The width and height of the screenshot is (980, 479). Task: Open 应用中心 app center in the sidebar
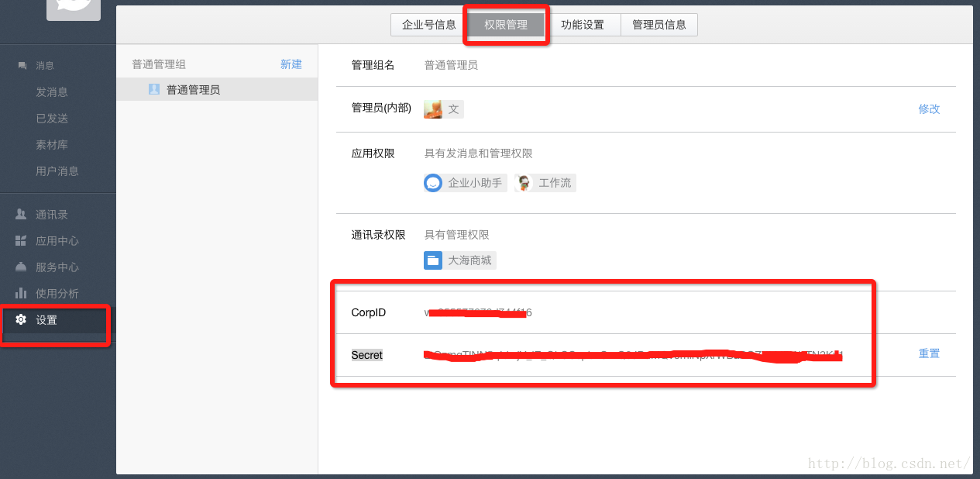click(x=57, y=241)
